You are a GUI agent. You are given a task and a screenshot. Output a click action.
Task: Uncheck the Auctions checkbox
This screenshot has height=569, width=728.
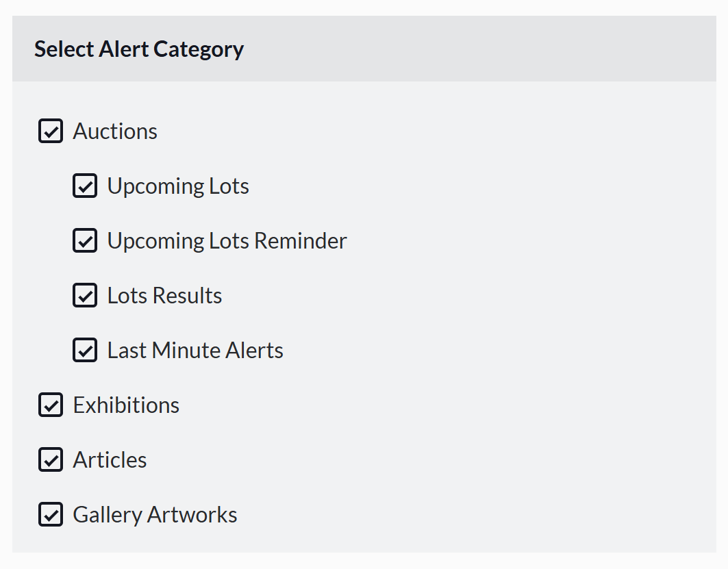pos(51,131)
